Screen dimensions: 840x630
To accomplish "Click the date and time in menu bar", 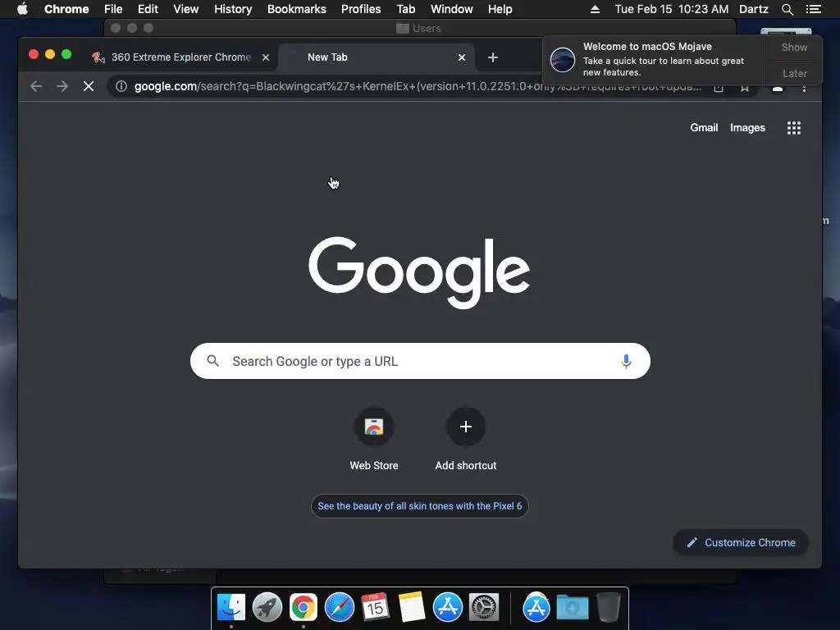I will tap(671, 9).
